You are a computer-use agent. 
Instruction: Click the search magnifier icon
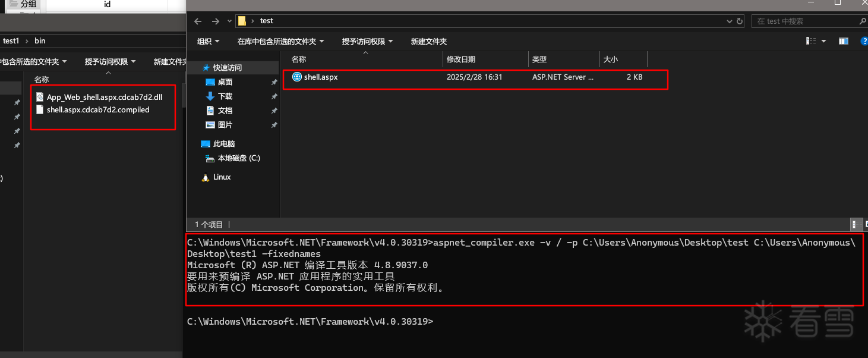click(863, 21)
